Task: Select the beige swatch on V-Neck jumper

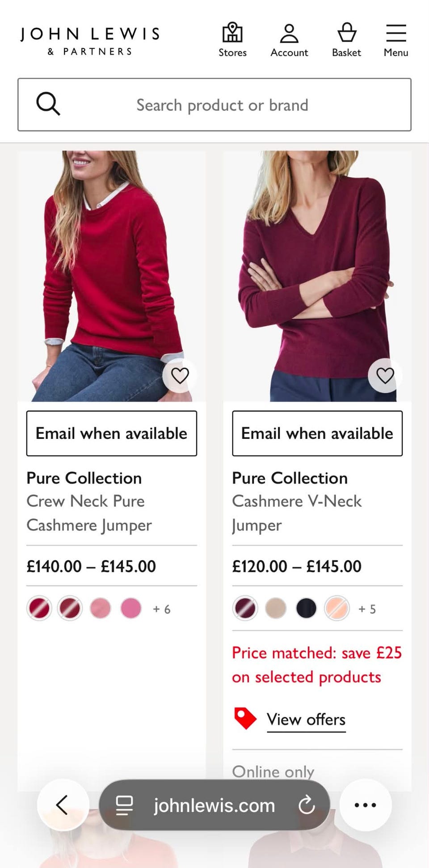Action: (x=276, y=608)
